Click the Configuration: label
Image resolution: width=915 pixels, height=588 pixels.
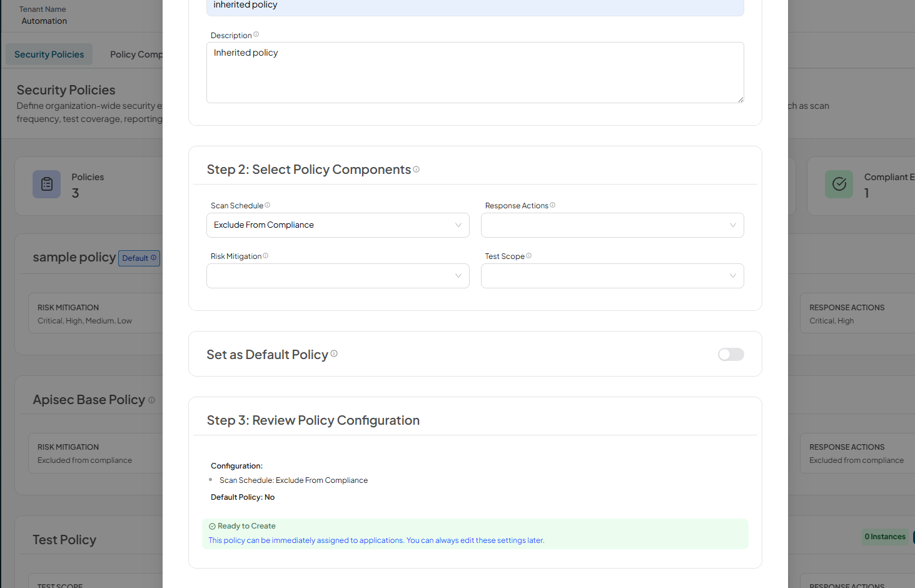(236, 466)
